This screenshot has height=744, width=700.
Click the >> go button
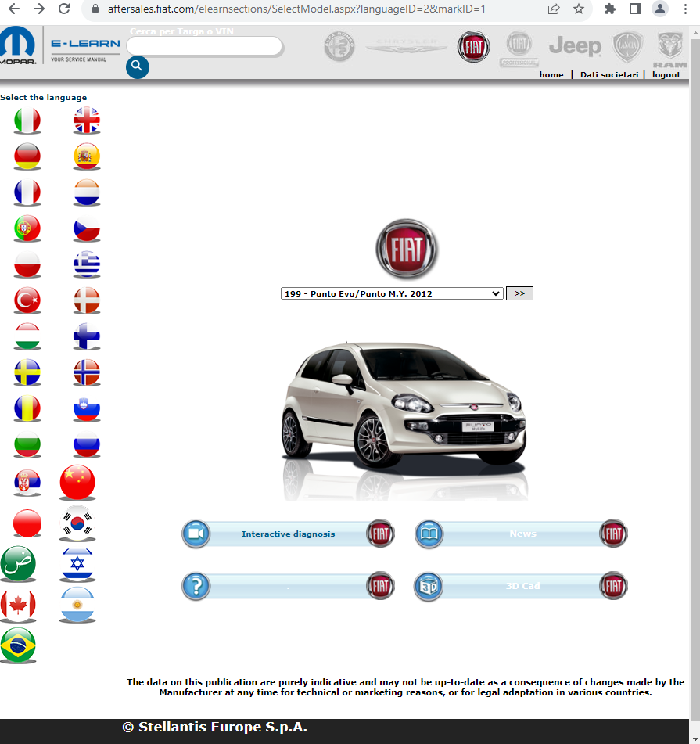click(x=520, y=293)
